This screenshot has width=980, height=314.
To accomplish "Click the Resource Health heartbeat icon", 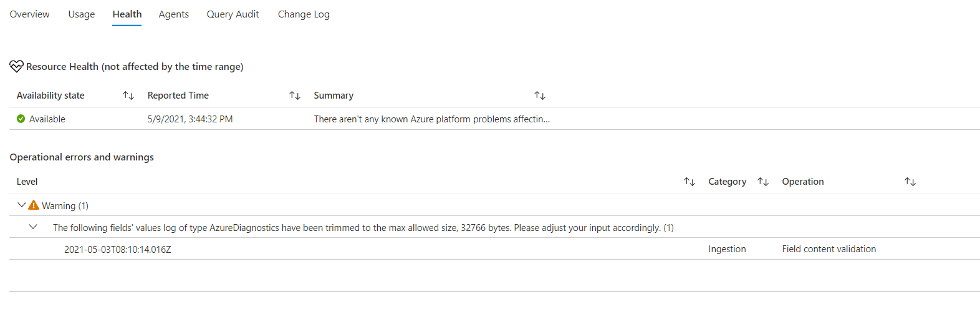I will (16, 66).
